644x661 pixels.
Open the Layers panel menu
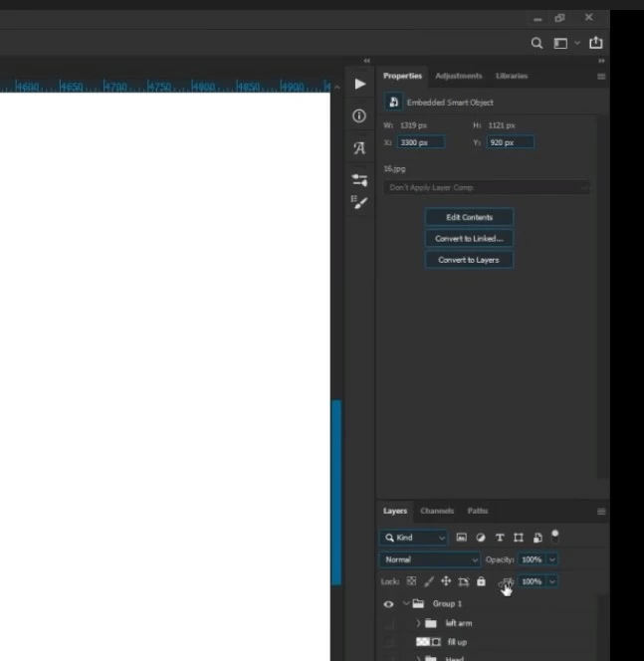click(x=601, y=512)
